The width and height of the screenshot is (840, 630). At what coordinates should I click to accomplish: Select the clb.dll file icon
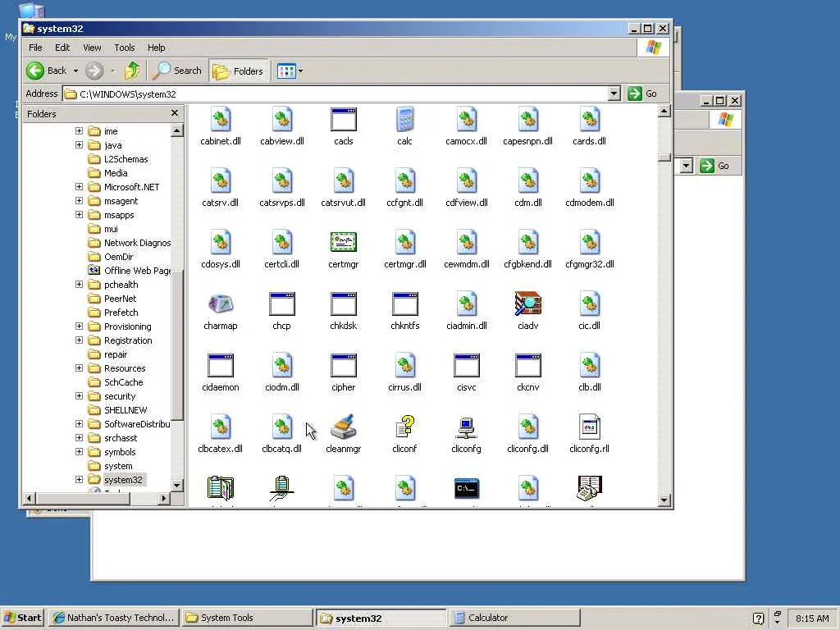[x=589, y=365]
